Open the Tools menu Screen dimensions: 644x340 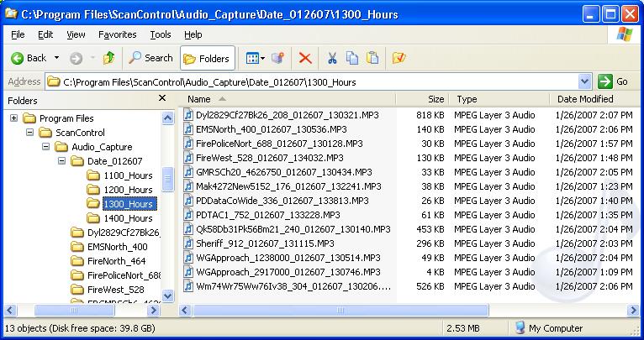[x=161, y=35]
